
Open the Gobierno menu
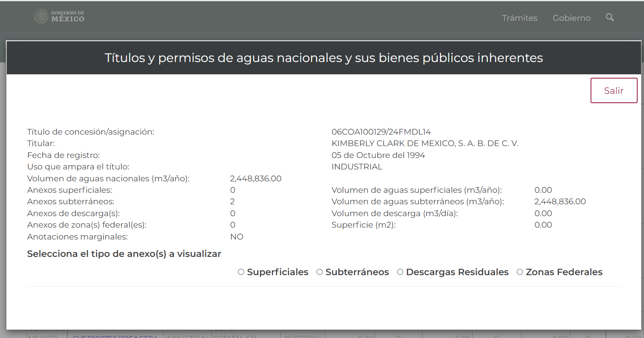pos(571,18)
